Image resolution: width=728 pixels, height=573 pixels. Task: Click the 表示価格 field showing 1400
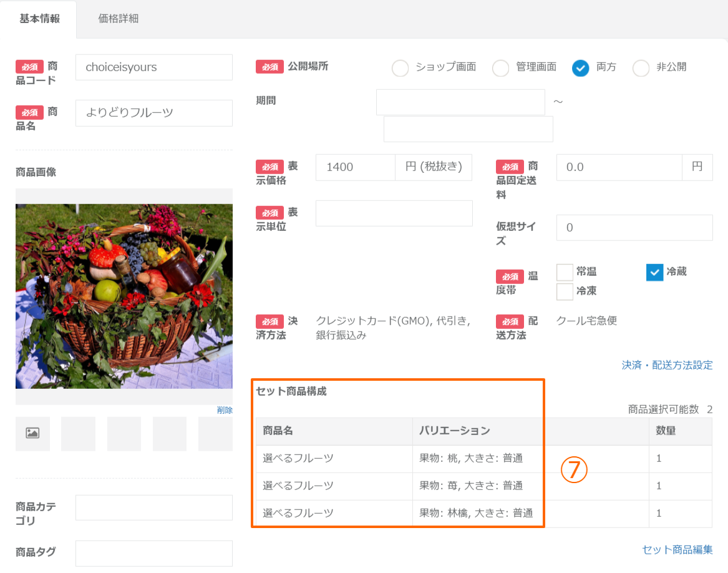click(x=356, y=167)
